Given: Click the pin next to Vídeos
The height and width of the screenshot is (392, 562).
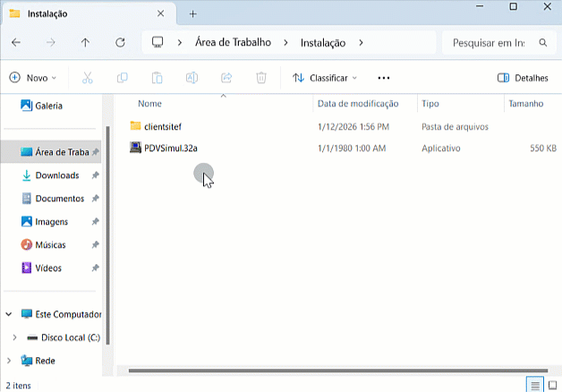Looking at the screenshot, I should (x=95, y=268).
